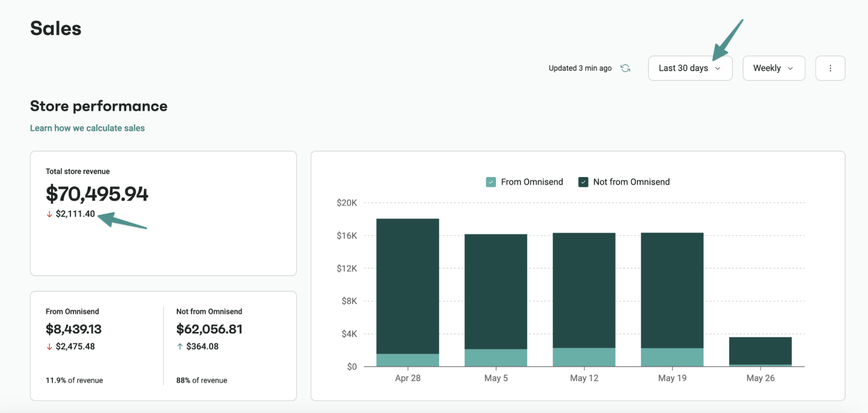The height and width of the screenshot is (413, 868).
Task: Click the downward arrow next to $2,475.48
Action: (49, 346)
